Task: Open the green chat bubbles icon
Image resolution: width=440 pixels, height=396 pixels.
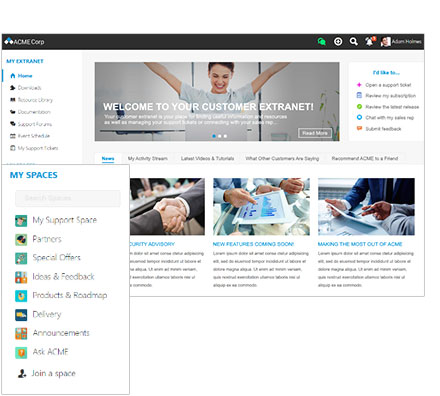Action: [321, 42]
